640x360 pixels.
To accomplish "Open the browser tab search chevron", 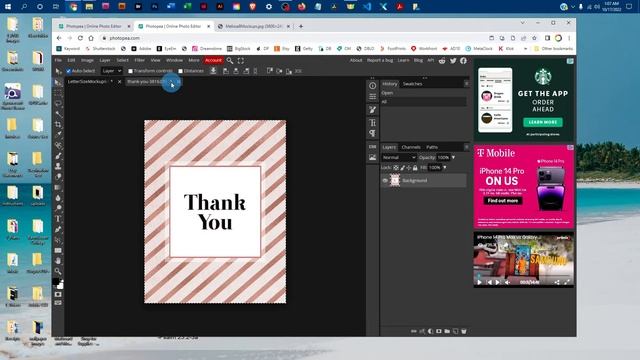I will 522,23.
